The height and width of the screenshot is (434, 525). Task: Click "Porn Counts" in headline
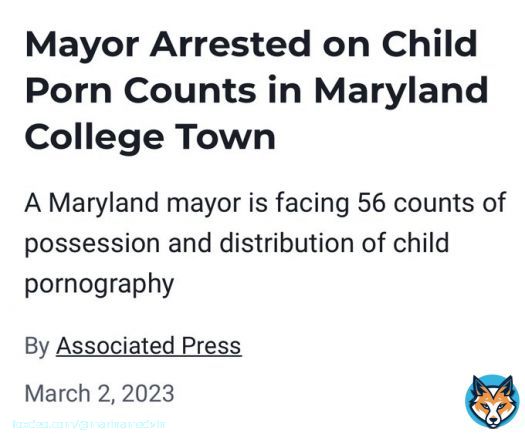click(141, 91)
